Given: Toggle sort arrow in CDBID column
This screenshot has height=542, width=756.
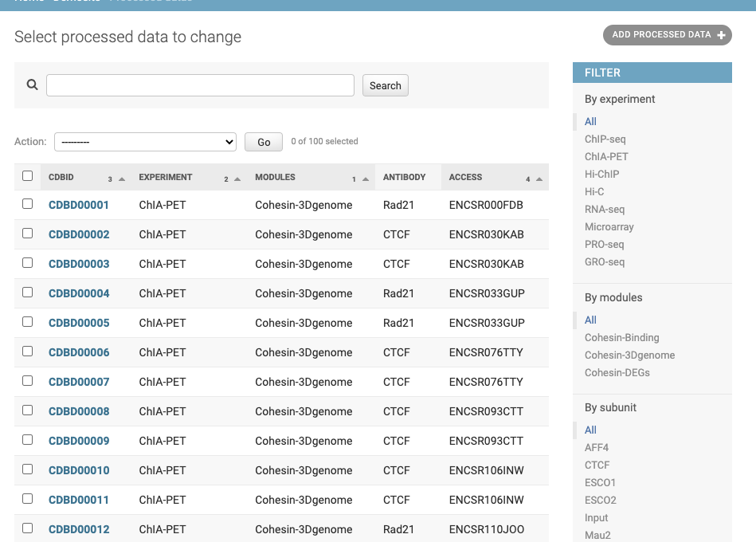Looking at the screenshot, I should click(x=122, y=179).
